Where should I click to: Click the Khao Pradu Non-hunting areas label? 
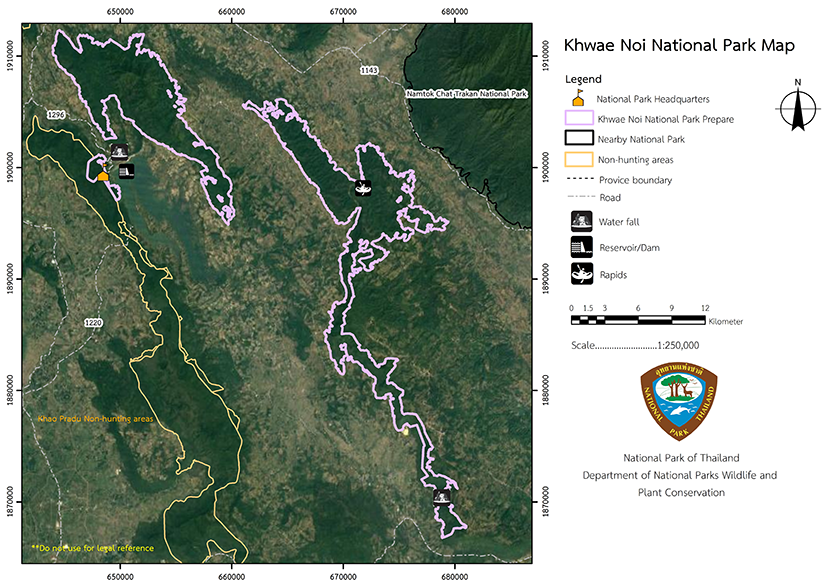(94, 419)
